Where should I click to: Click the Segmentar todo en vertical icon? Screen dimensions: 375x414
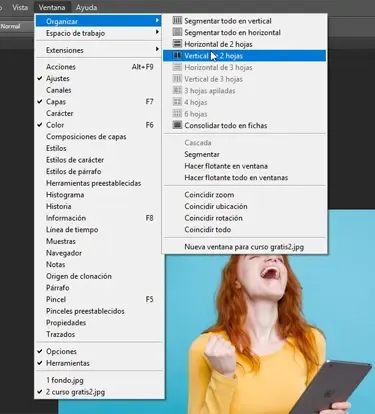[177, 21]
